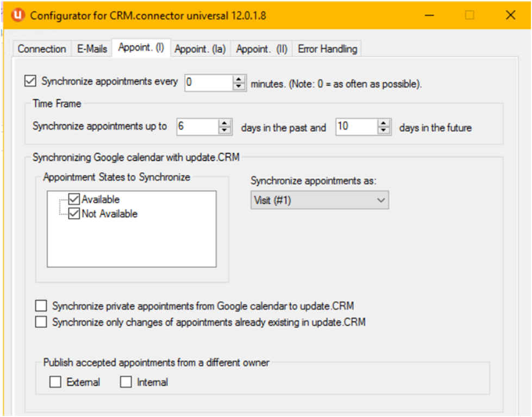Open the Synchronize appointments as dropdown

tap(320, 201)
